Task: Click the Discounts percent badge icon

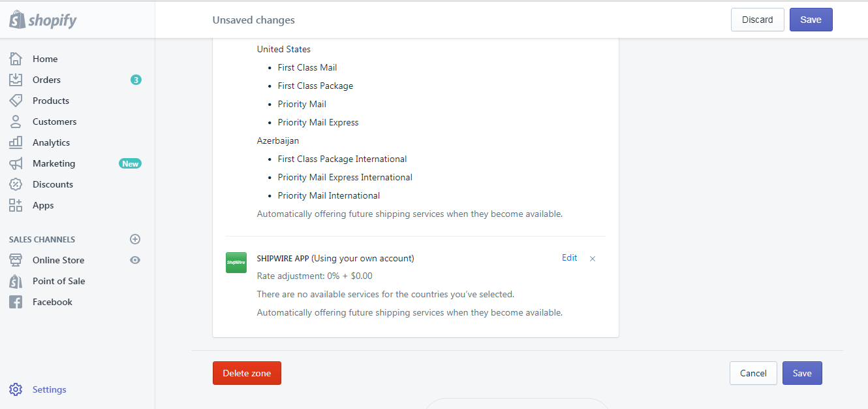Action: 16,184
